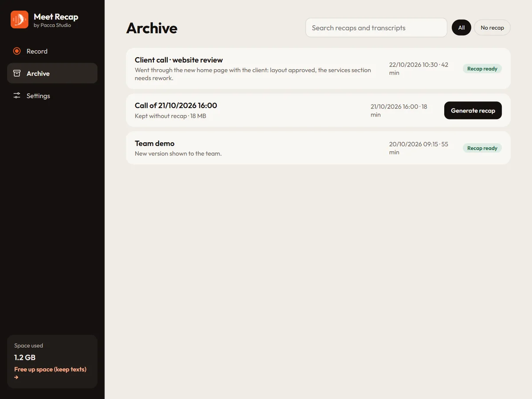Click the Record circle icon in sidebar
Viewport: 532px width, 399px height.
point(17,51)
